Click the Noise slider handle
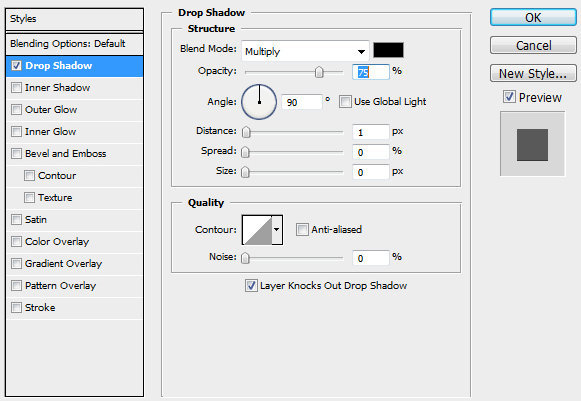 coord(245,258)
